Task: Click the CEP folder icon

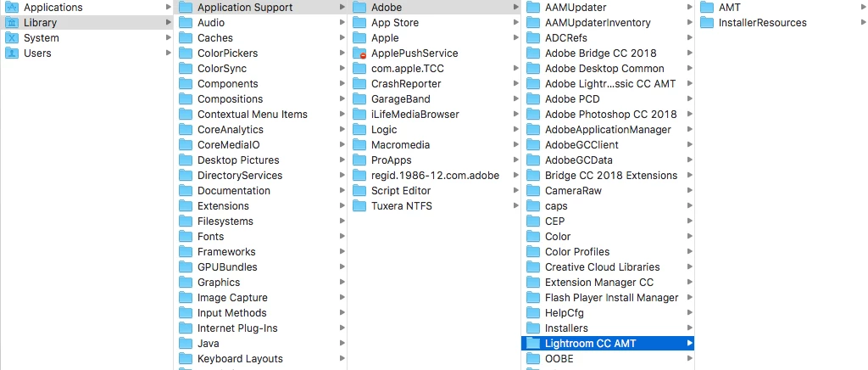Action: click(x=534, y=221)
